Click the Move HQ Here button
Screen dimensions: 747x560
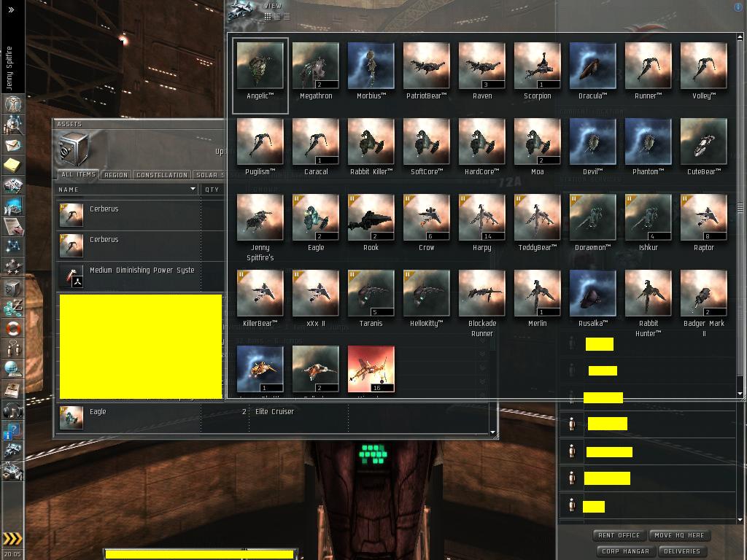(x=679, y=535)
